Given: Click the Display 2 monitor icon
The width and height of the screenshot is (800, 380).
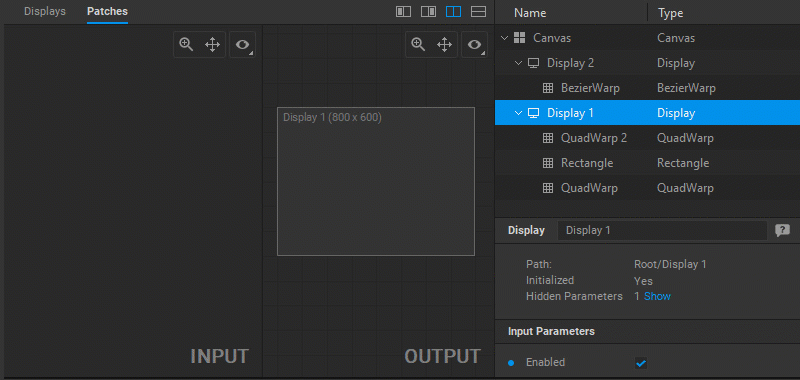Looking at the screenshot, I should (534, 63).
